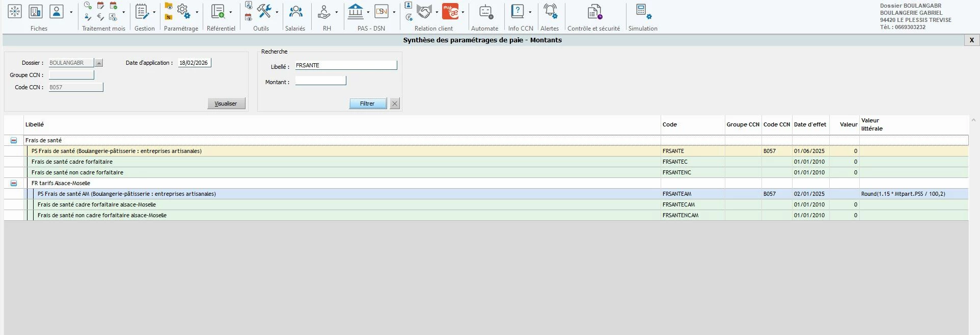Open the Paramétrage dropdown arrow
This screenshot has width=980, height=335.
pyautogui.click(x=197, y=12)
